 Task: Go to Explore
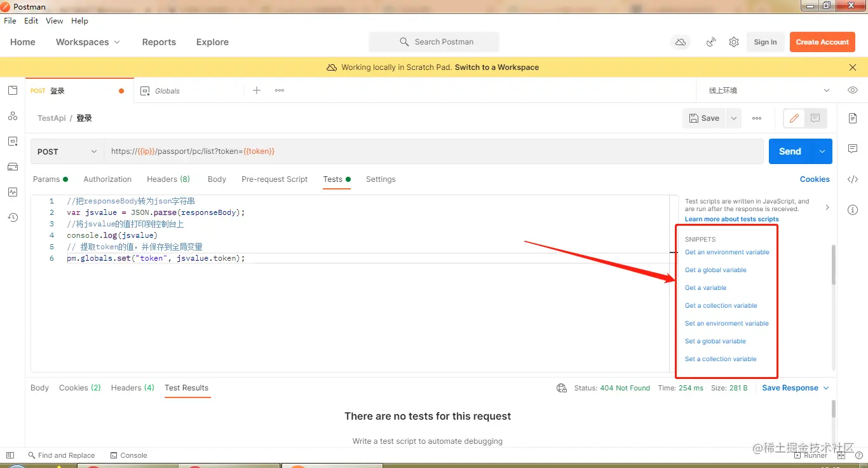pos(212,42)
